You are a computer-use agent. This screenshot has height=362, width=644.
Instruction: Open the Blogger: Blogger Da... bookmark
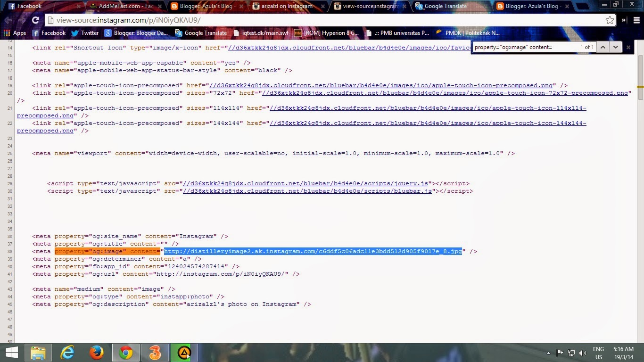coord(136,33)
